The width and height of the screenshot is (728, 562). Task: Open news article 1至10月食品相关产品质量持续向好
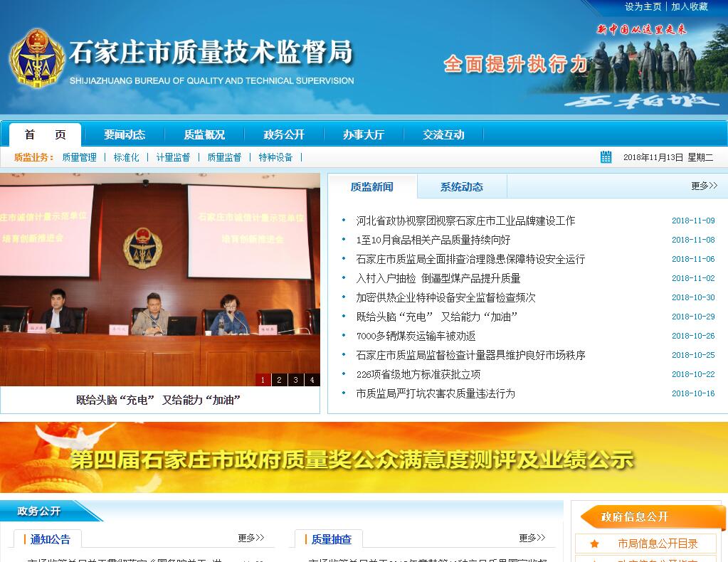(433, 240)
